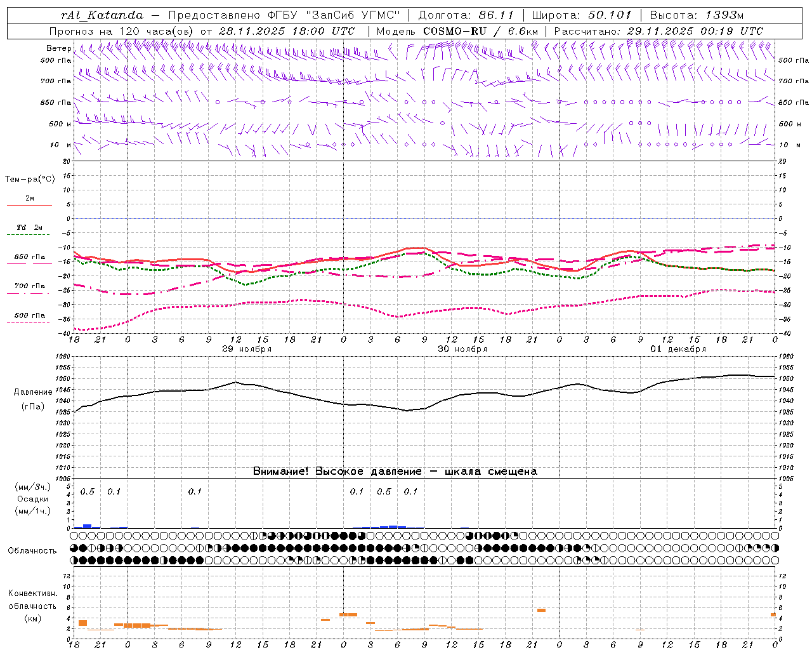This screenshot has height=650, width=812.
Task: Click the Высота: 1393м value
Action: (697, 15)
